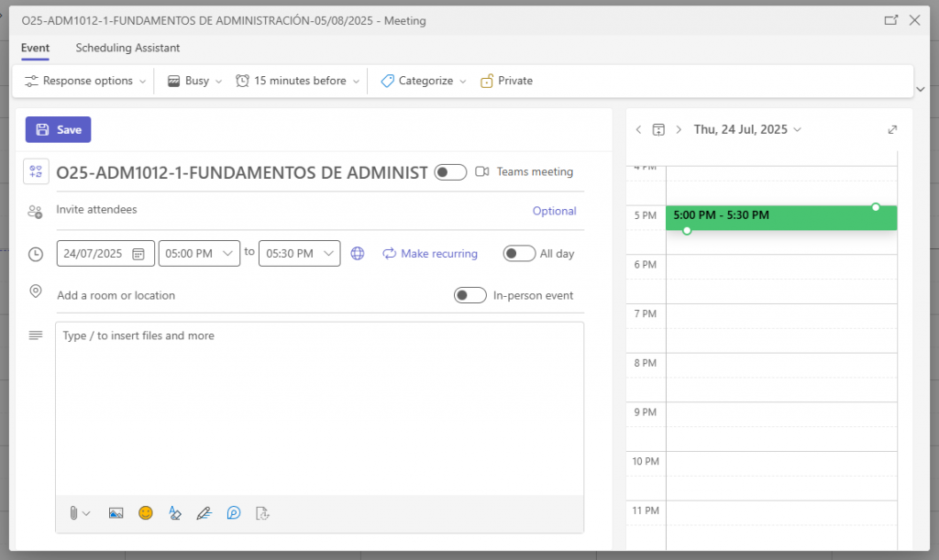
Task: Mark the event as Private
Action: [506, 81]
